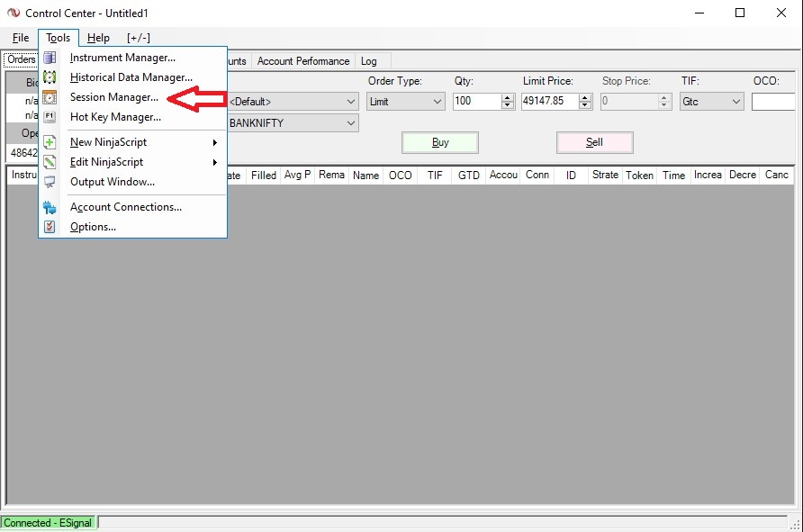Click the Token column header
Image resolution: width=803 pixels, height=532 pixels.
coord(640,176)
